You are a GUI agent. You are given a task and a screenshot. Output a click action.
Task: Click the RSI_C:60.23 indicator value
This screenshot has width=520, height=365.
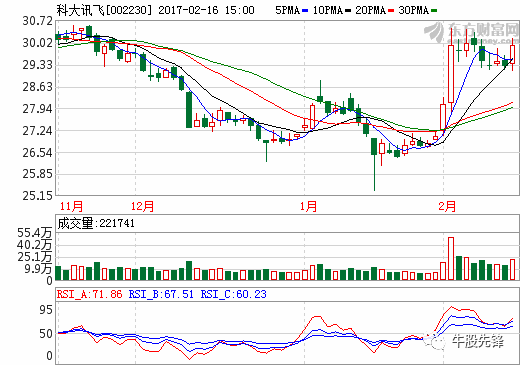[x=233, y=294]
